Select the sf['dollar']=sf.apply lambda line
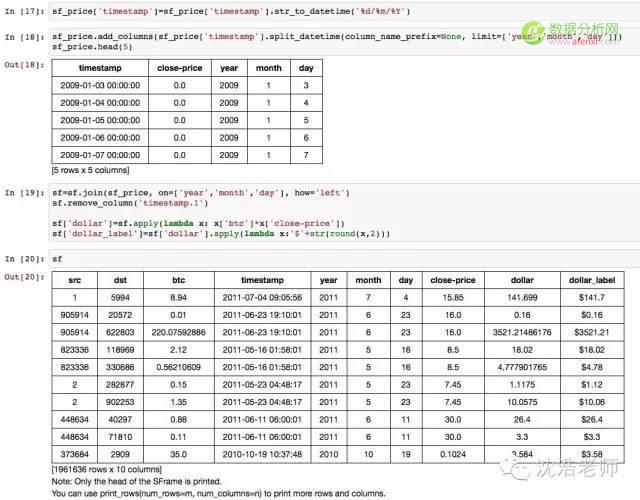This screenshot has width=640, height=500. 198,223
